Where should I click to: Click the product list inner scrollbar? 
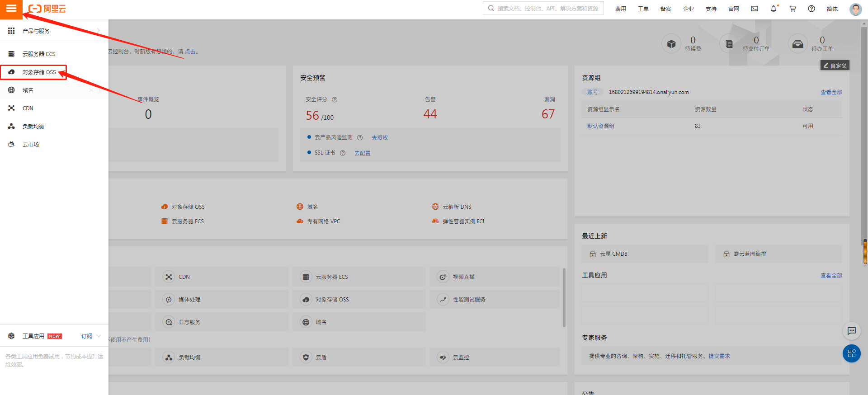click(564, 297)
